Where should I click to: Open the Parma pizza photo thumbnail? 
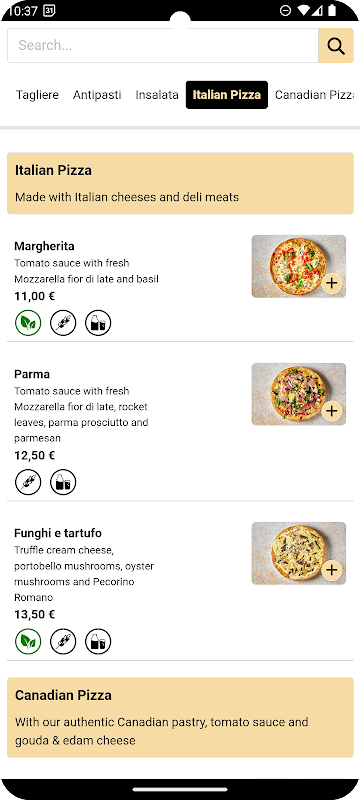point(298,394)
